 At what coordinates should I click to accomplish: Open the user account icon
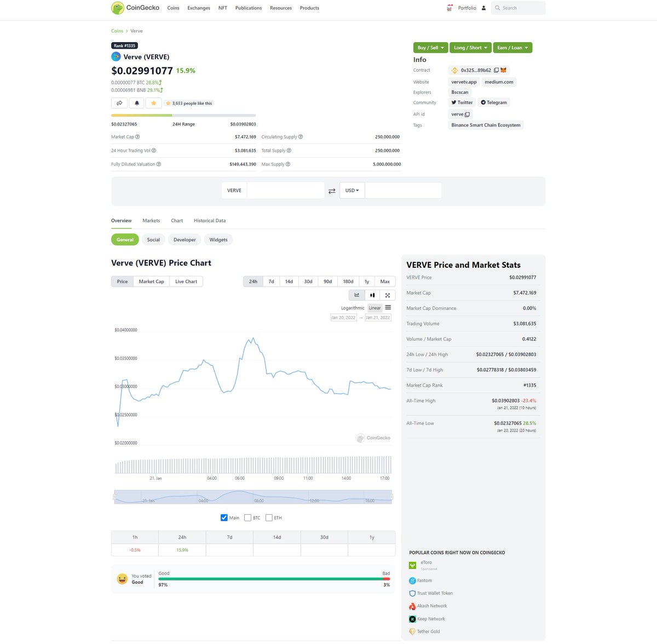point(483,8)
